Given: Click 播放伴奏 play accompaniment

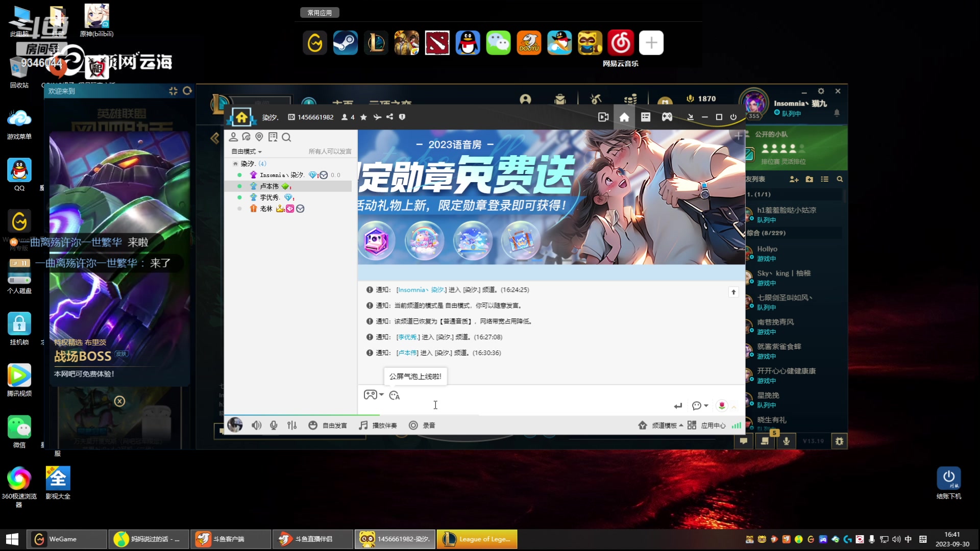Looking at the screenshot, I should [378, 425].
